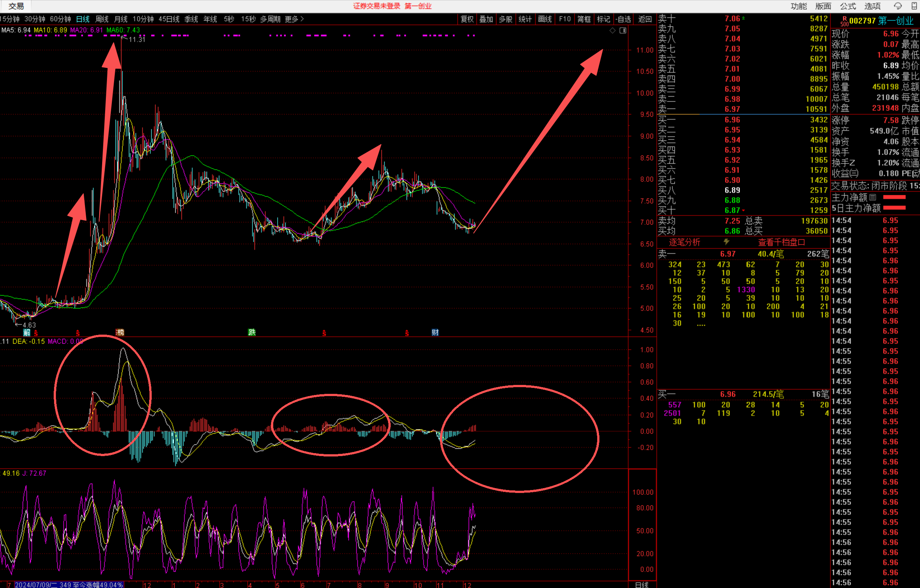Open the 多周期 multi-period view
The image size is (920, 588).
click(270, 19)
